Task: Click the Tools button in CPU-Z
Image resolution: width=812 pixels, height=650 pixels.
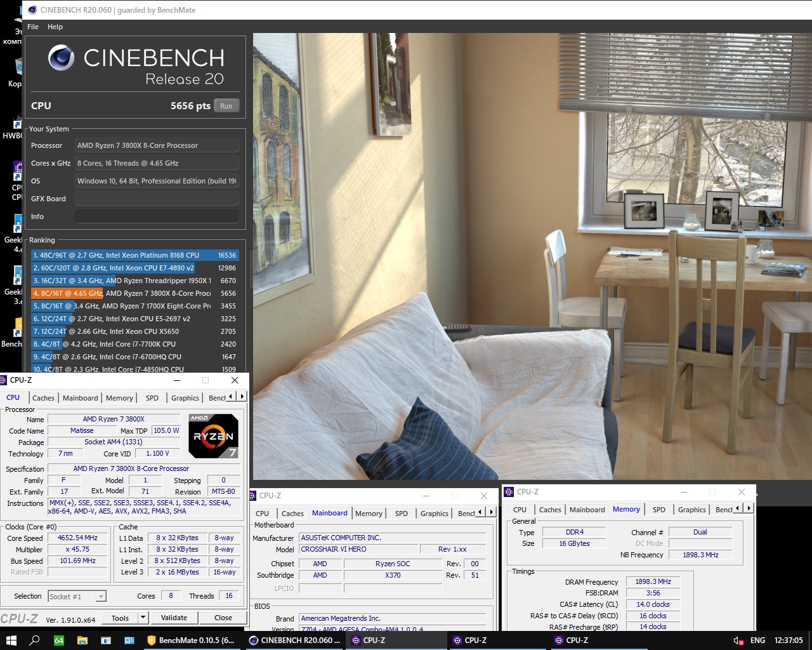Action: tap(120, 618)
